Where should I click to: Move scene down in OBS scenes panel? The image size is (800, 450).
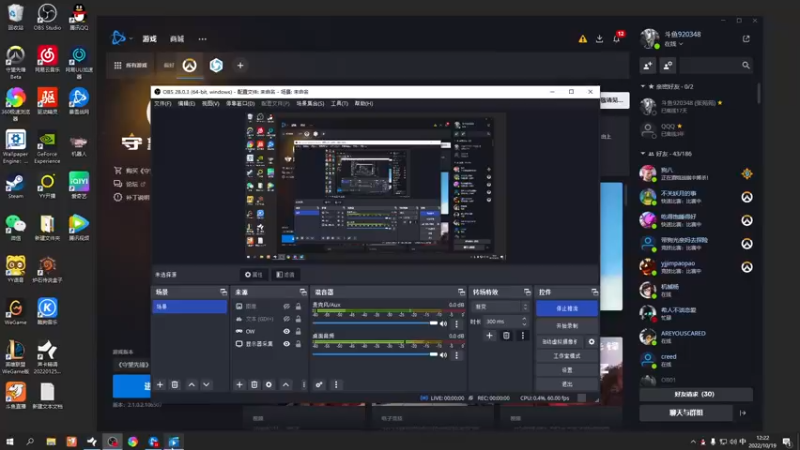click(206, 385)
